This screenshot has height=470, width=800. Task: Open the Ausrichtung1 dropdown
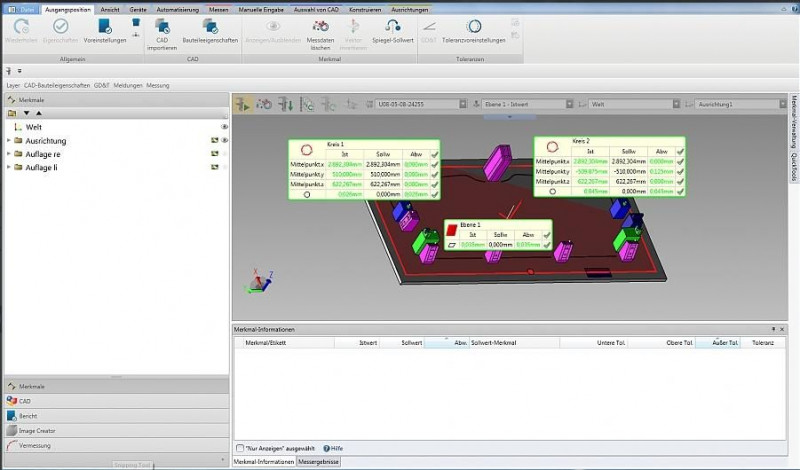pyautogui.click(x=783, y=104)
